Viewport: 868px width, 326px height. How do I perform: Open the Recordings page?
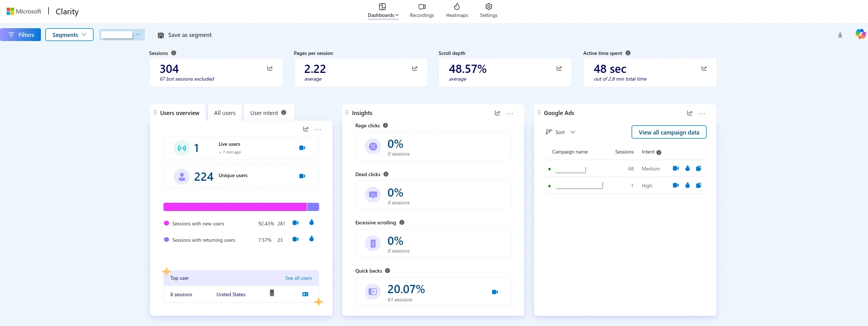(x=421, y=10)
